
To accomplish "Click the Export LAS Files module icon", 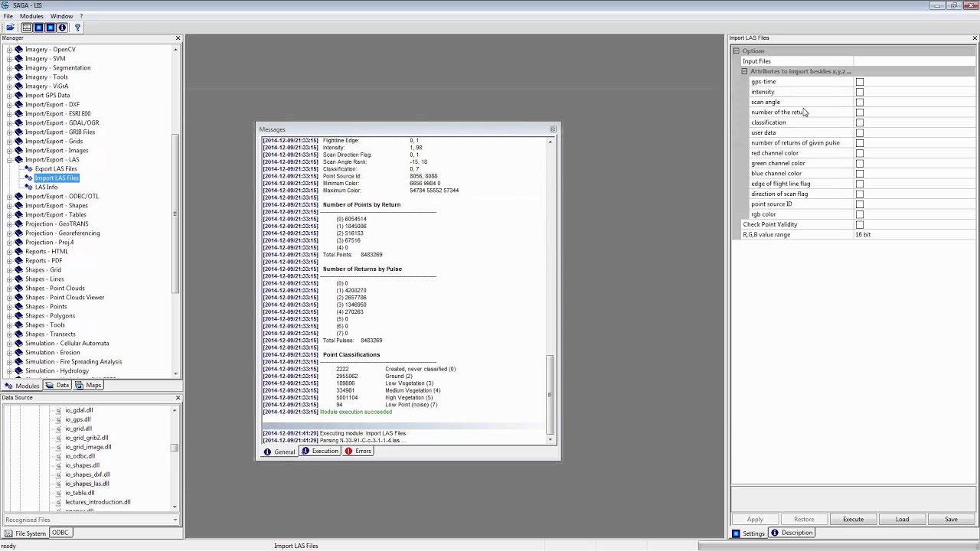I will click(x=29, y=168).
